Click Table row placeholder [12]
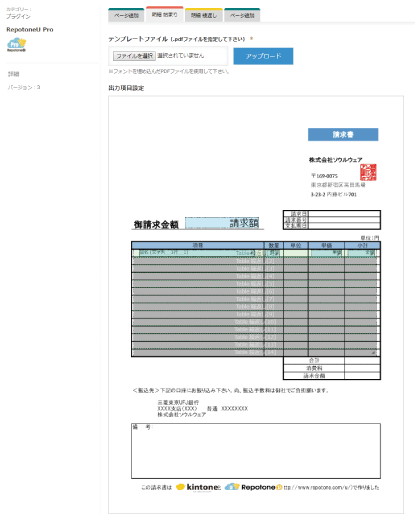Image resolution: width=415 pixels, height=515 pixels. coord(255,337)
